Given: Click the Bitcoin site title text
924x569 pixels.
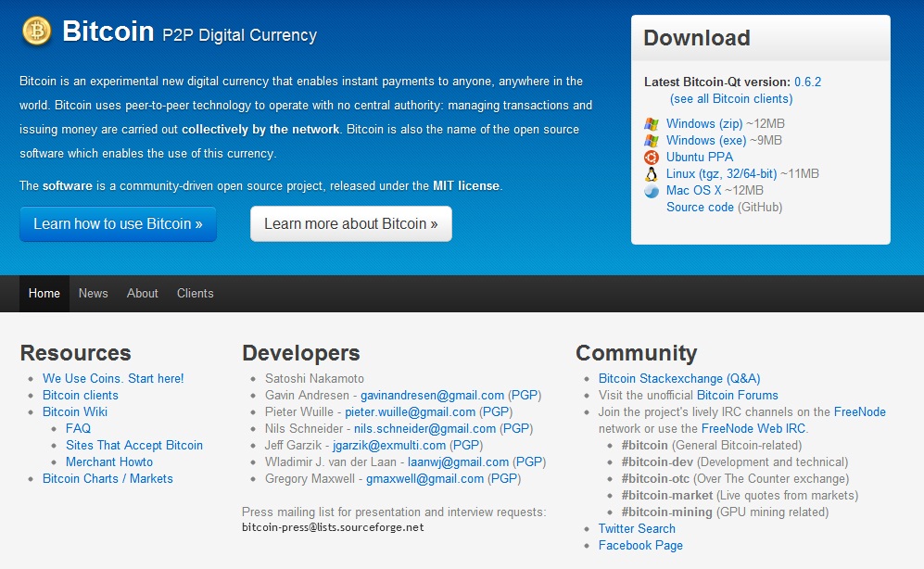Looking at the screenshot, I should tap(108, 31).
